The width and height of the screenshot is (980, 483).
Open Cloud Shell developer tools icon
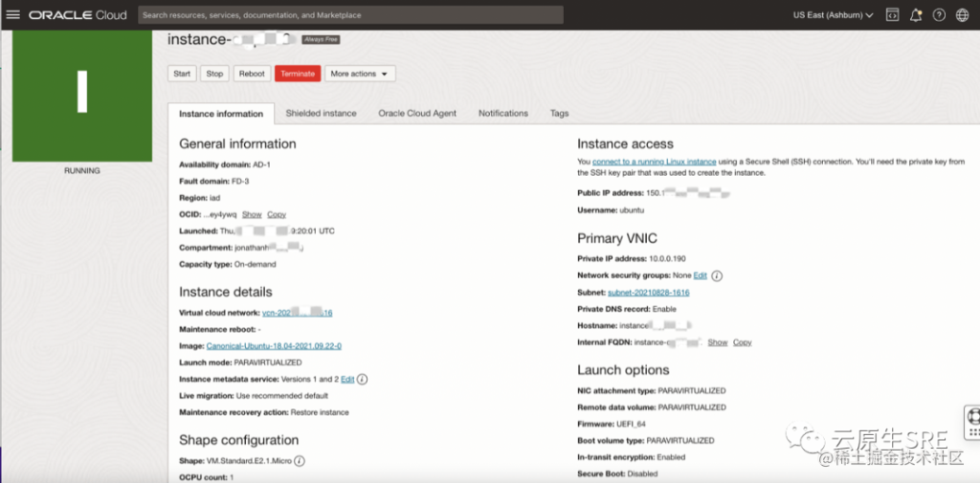click(893, 15)
